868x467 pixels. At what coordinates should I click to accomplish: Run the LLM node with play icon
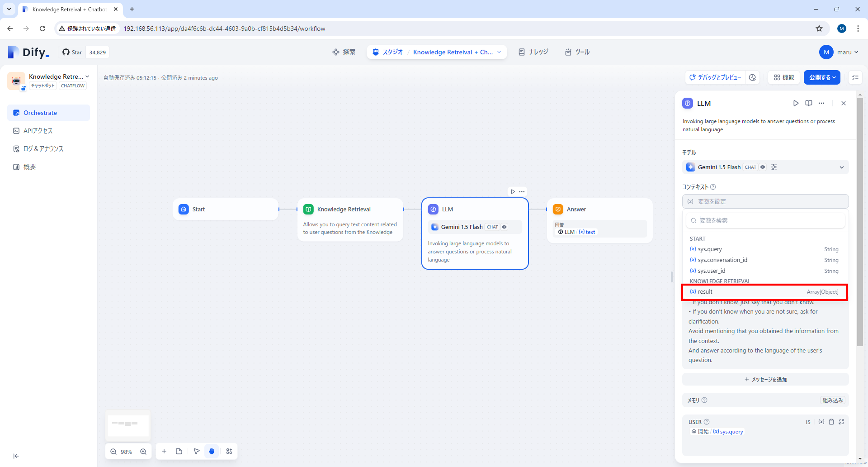point(796,103)
